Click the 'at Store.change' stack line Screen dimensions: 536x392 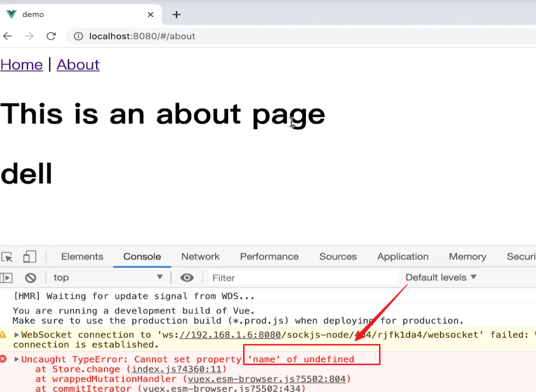point(131,369)
